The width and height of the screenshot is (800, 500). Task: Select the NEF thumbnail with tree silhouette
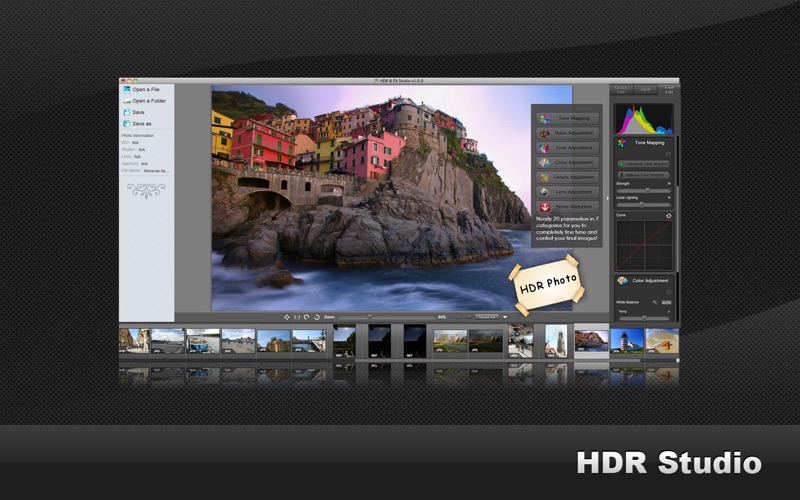coord(344,341)
